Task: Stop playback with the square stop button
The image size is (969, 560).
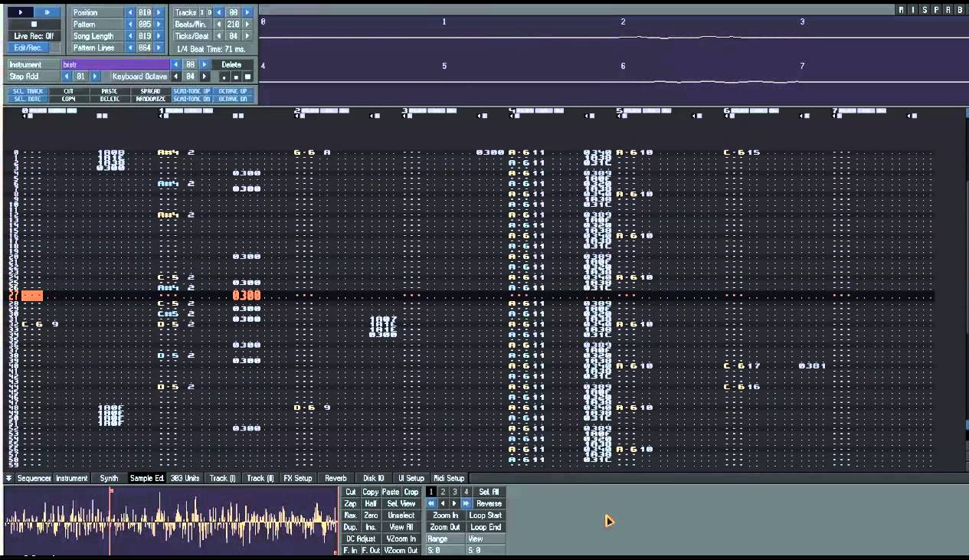Action: tap(34, 24)
